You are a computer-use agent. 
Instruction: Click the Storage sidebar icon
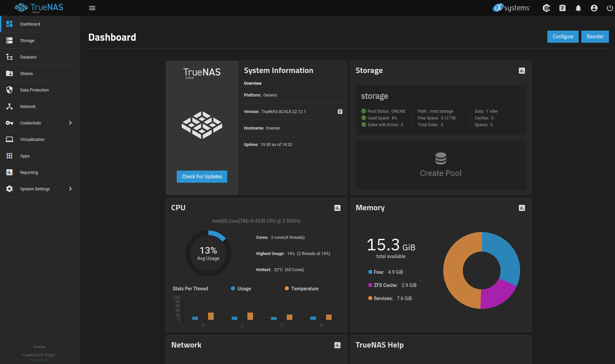9,40
